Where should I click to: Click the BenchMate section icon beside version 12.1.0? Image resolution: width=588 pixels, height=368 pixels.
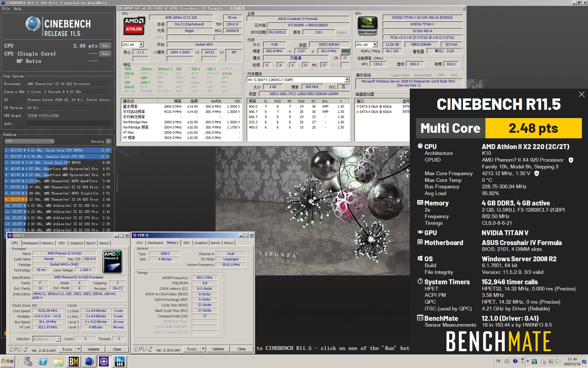pos(420,318)
